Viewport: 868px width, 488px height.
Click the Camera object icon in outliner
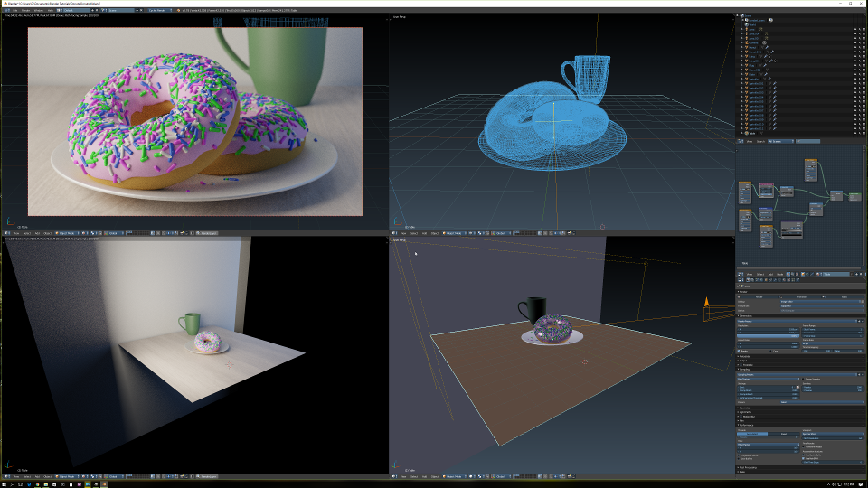[746, 42]
